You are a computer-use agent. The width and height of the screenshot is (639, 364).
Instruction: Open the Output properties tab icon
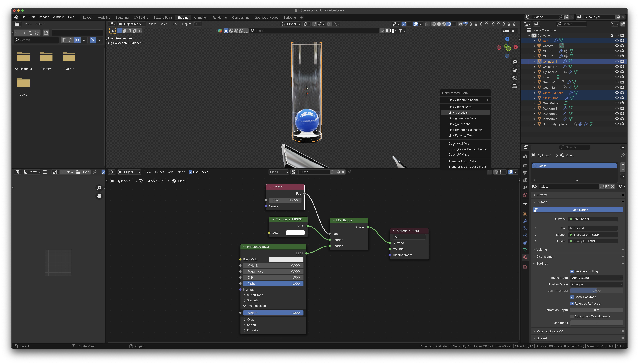(525, 173)
